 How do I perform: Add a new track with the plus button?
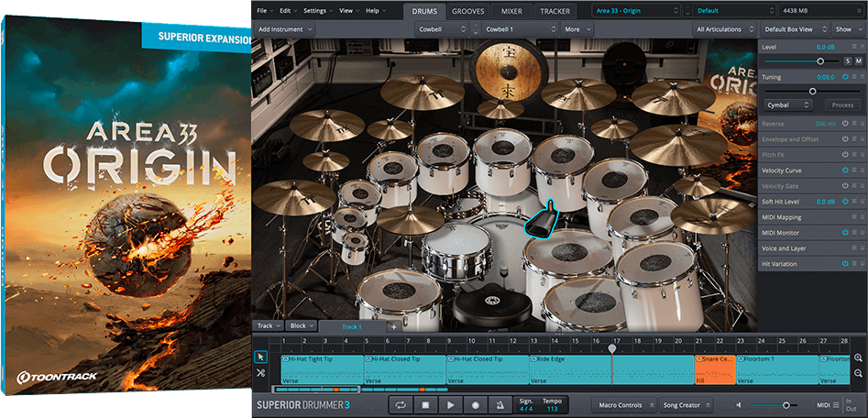(393, 326)
